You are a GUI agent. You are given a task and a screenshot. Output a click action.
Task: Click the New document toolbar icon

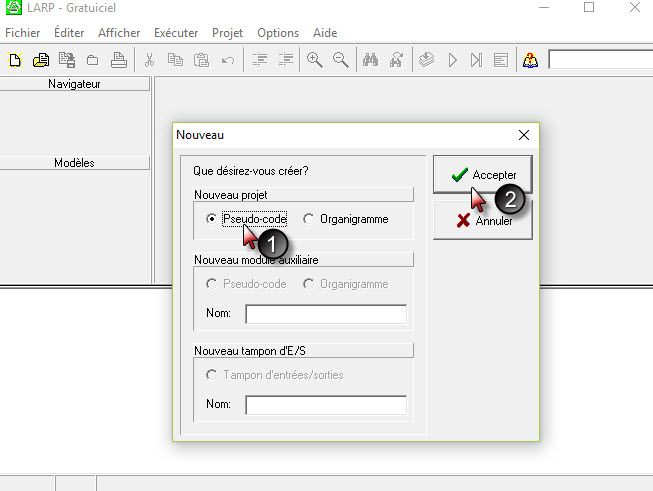click(15, 60)
